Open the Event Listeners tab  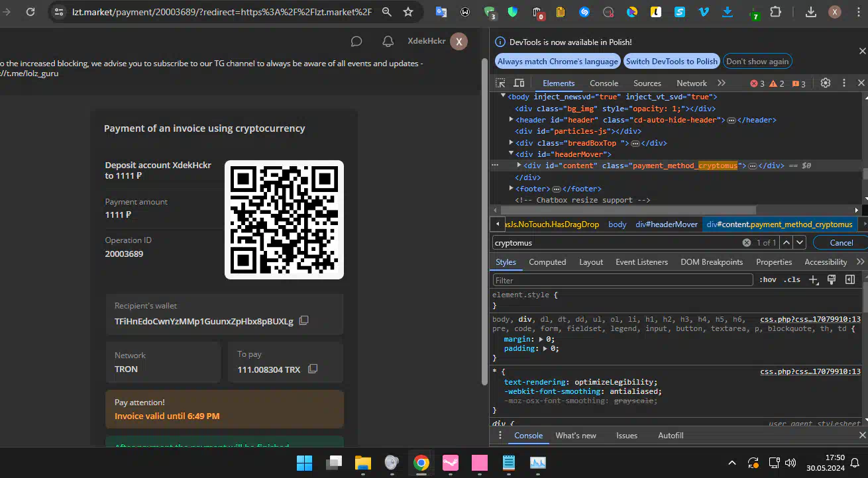pos(641,262)
